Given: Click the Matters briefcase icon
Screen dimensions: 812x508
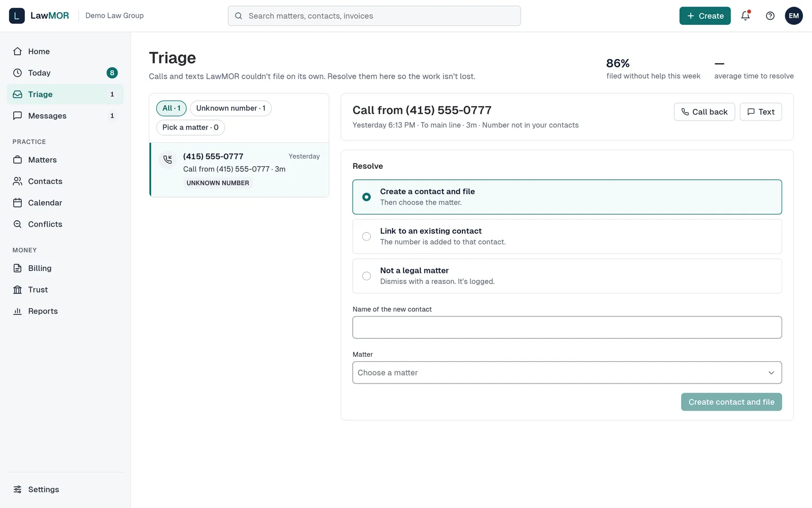Looking at the screenshot, I should tap(18, 160).
